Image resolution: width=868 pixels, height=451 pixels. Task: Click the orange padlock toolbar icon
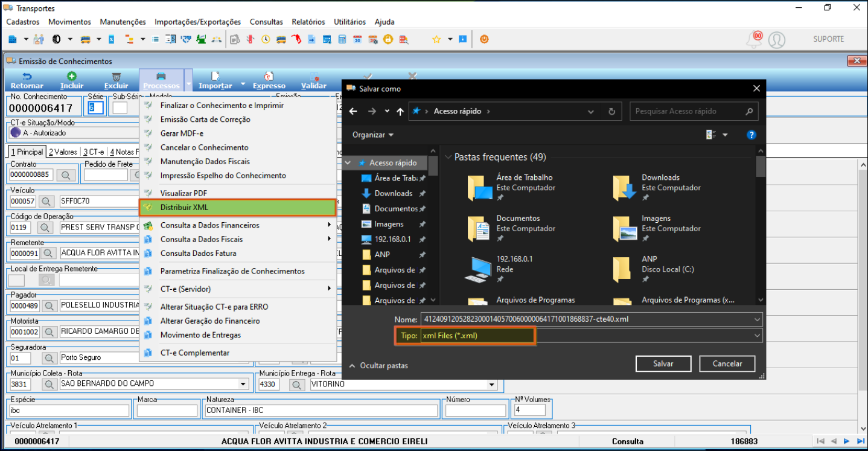pyautogui.click(x=388, y=39)
